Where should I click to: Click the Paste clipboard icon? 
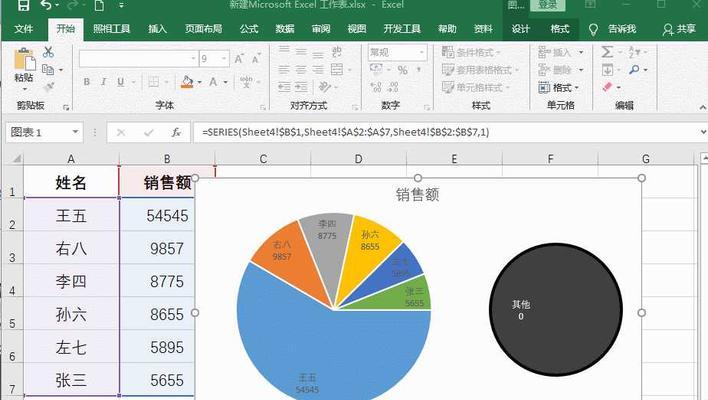[x=24, y=60]
